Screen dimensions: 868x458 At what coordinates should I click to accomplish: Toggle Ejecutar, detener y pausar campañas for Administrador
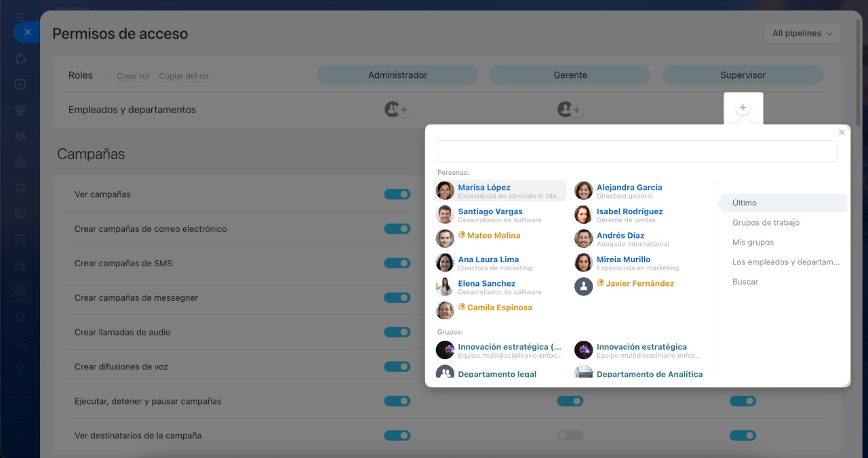click(397, 401)
